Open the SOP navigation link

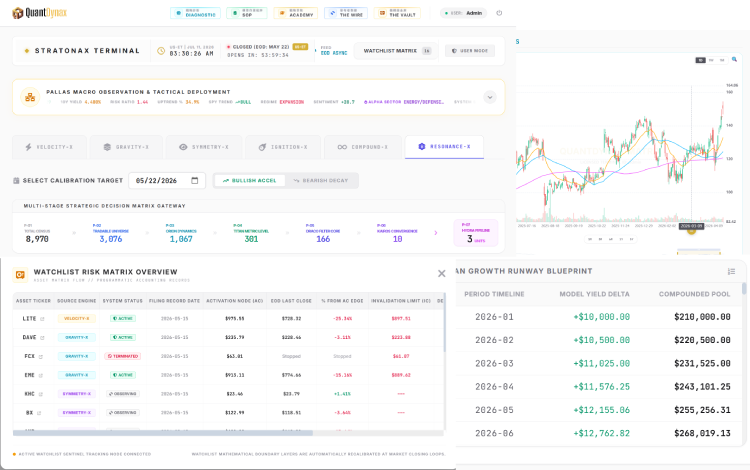coord(247,13)
